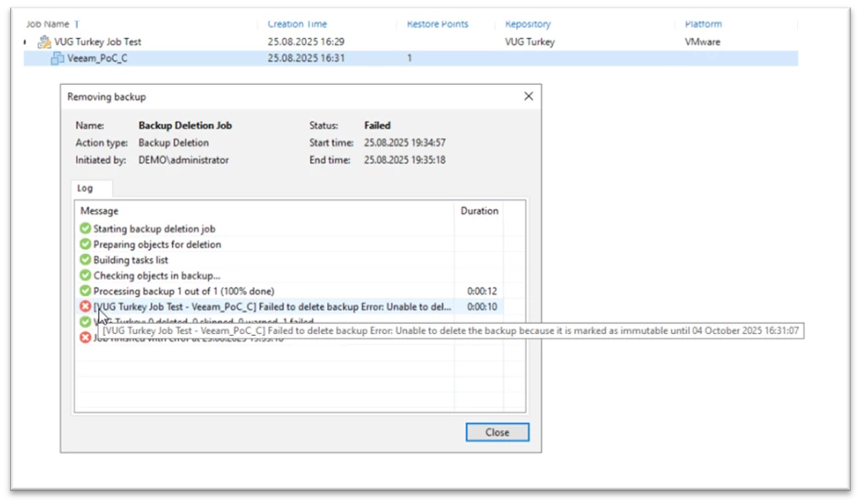Select log entry 'Processing backup 1 out of 1 (100% done)'
The height and width of the screenshot is (504, 861).
coord(184,291)
